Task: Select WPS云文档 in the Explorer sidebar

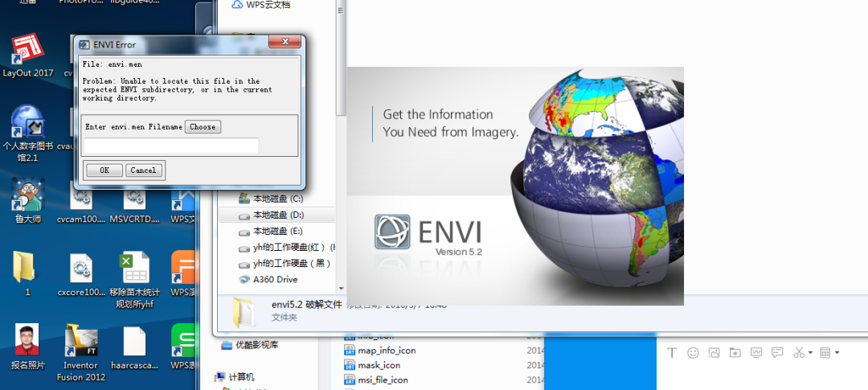Action: [x=261, y=5]
